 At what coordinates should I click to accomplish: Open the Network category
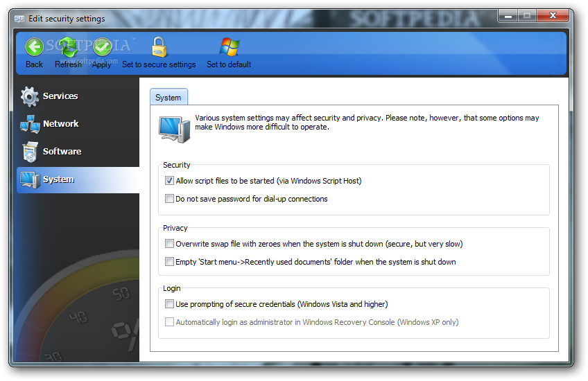[x=61, y=124]
